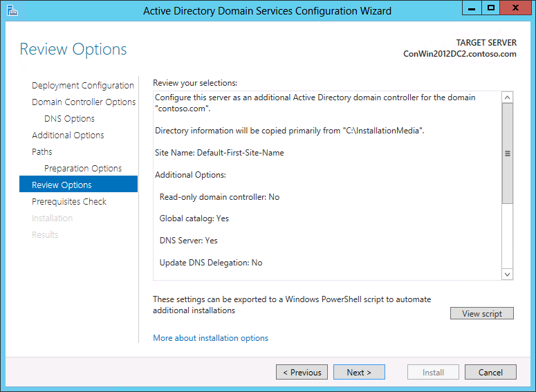Click the Previous button

point(302,372)
